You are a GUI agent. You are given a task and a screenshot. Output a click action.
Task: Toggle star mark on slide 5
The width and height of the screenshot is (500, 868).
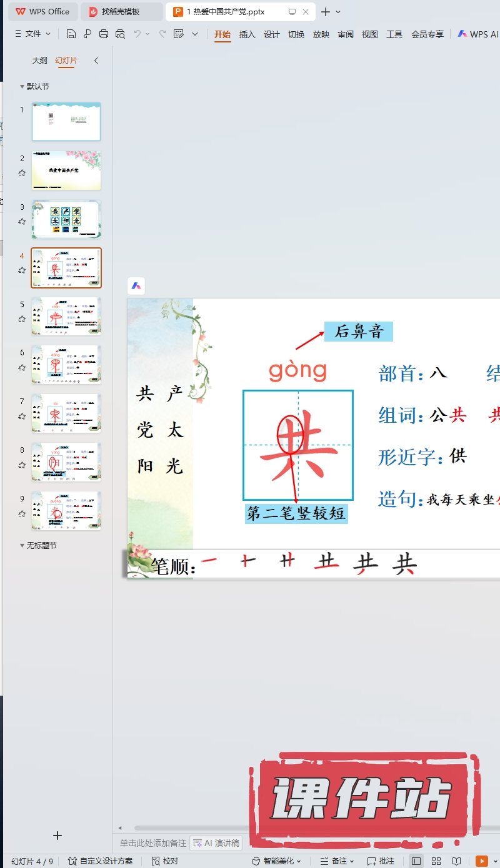coord(22,318)
